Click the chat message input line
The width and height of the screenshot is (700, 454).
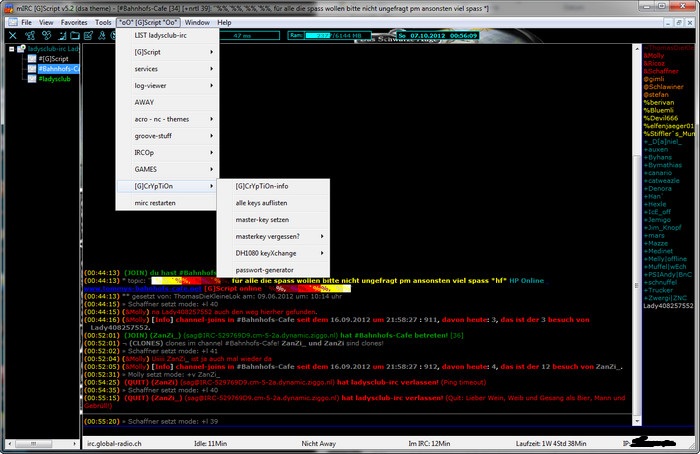click(x=386, y=431)
